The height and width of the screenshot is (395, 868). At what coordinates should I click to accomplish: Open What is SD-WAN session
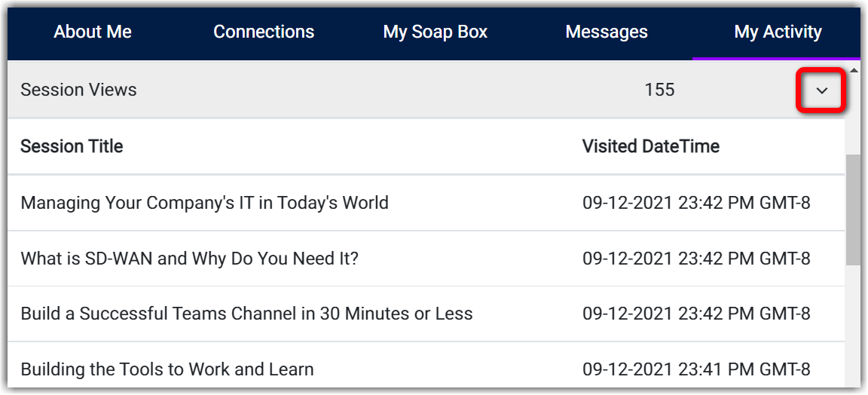coord(189,259)
